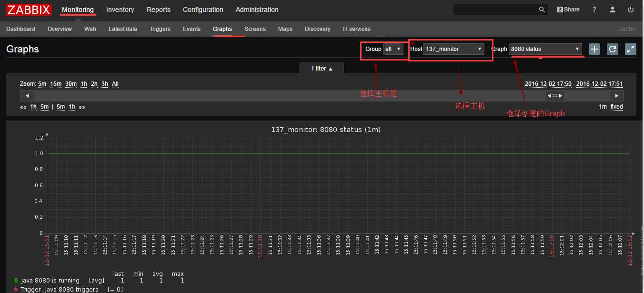Image resolution: width=644 pixels, height=293 pixels.
Task: Set zoom to 2h
Action: coord(94,84)
